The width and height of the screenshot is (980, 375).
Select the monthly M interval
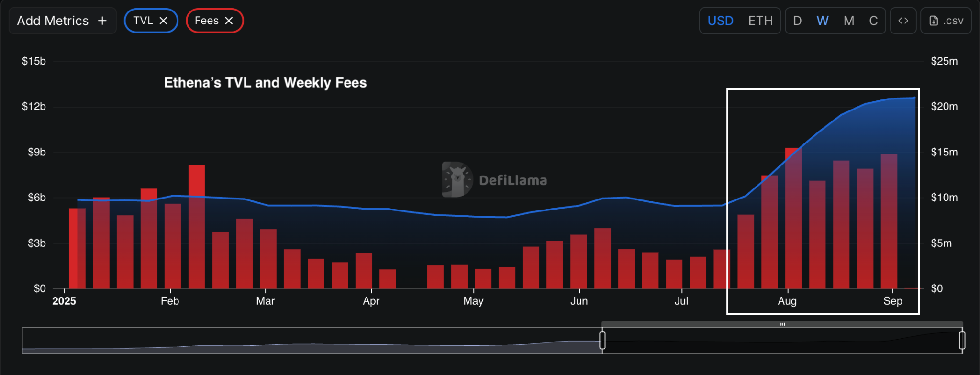click(x=849, y=21)
